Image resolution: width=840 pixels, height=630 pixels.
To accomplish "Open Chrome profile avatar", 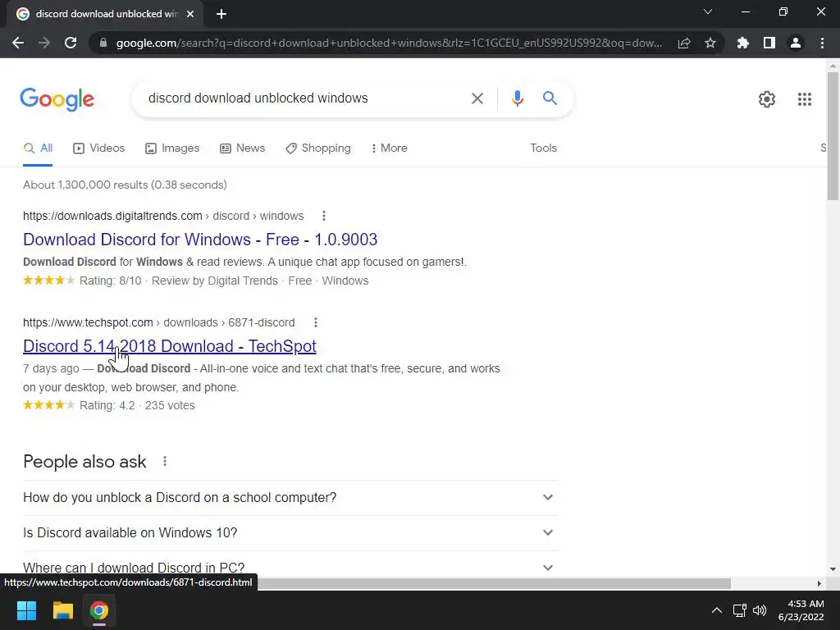I will click(x=796, y=43).
